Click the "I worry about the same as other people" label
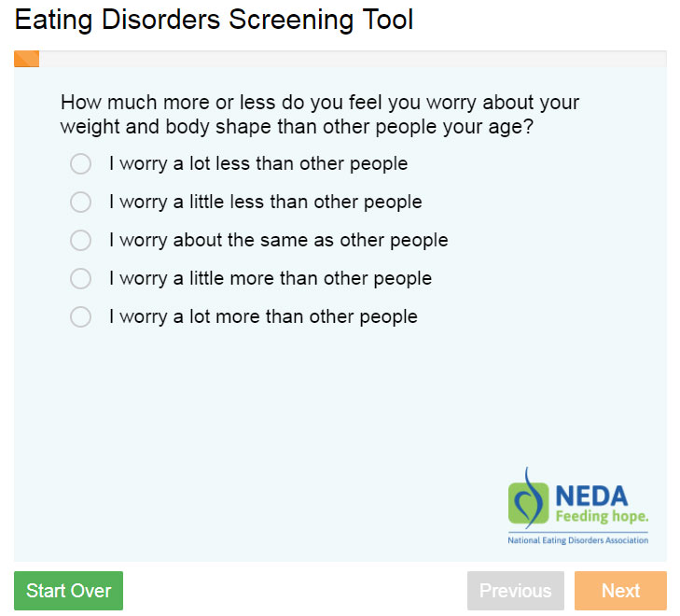680x616 pixels. [x=278, y=241]
